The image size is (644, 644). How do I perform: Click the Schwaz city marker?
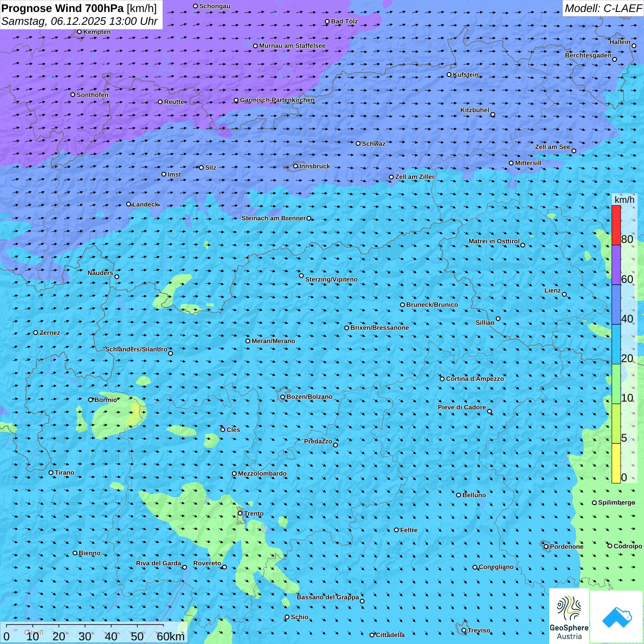pyautogui.click(x=358, y=144)
